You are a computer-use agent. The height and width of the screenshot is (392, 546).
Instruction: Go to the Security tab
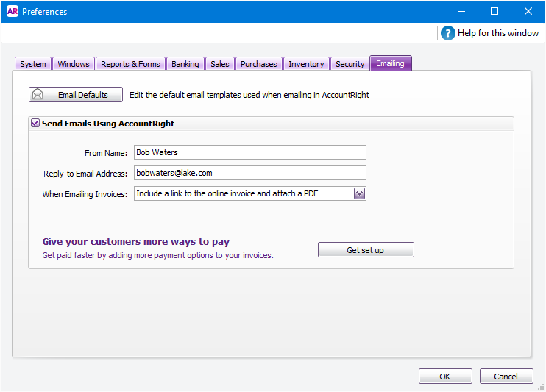[350, 64]
